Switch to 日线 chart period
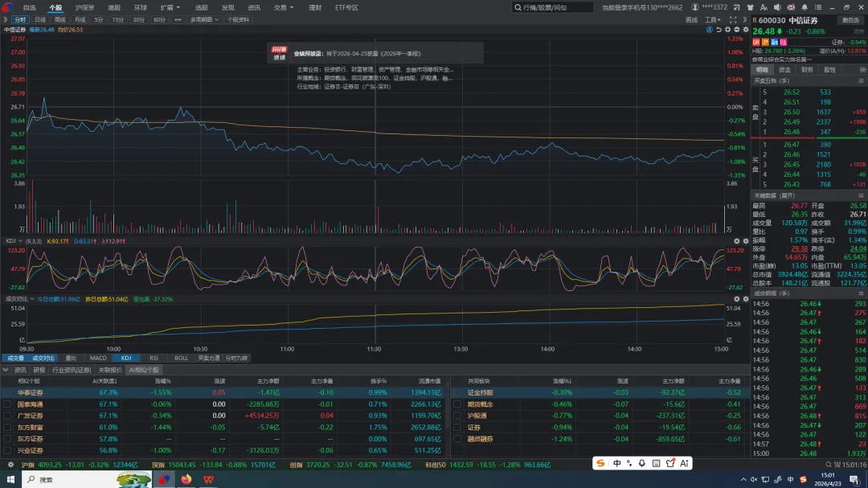The height and width of the screenshot is (488, 868). click(40, 20)
